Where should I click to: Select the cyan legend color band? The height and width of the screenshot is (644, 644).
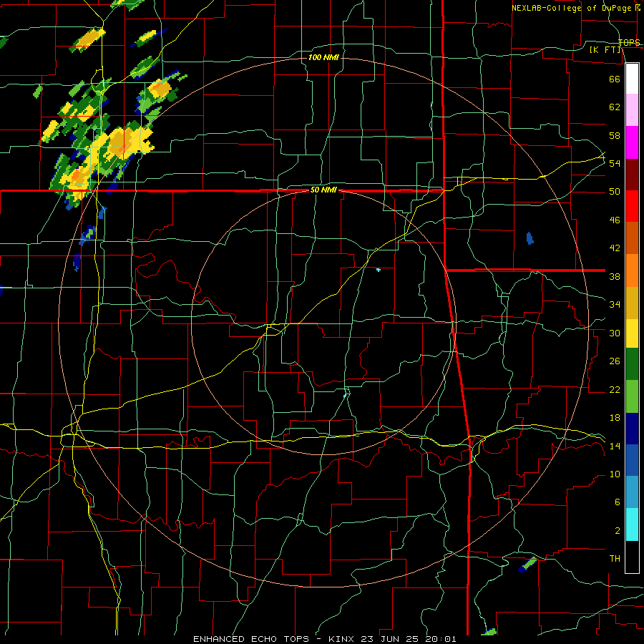632,525
